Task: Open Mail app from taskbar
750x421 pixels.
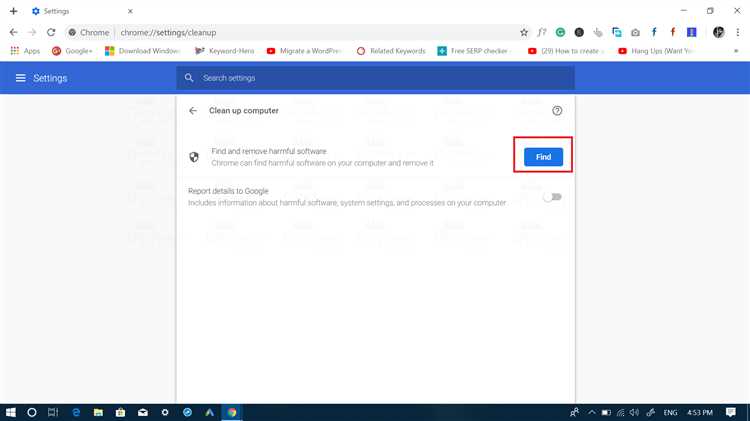Action: pyautogui.click(x=143, y=412)
